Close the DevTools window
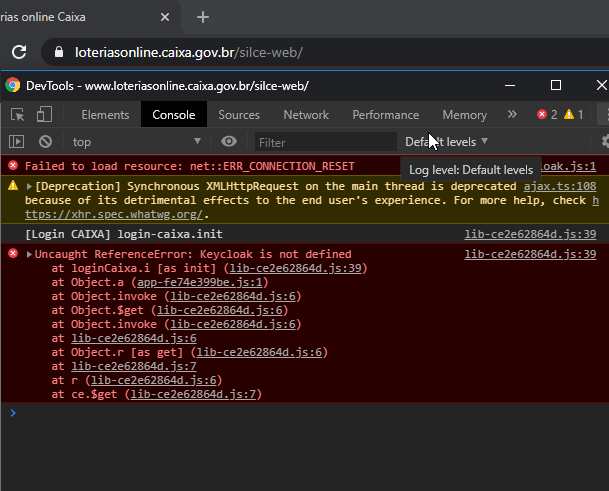This screenshot has width=609, height=491. 602,85
